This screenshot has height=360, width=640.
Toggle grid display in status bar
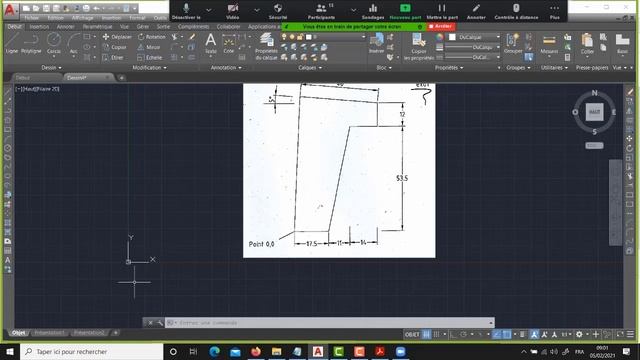426,334
